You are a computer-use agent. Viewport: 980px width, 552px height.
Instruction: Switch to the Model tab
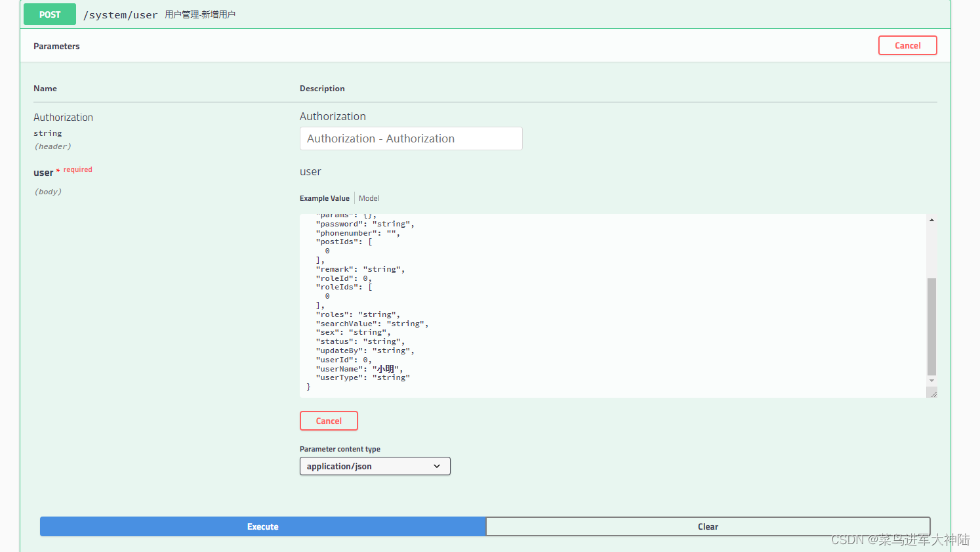369,198
